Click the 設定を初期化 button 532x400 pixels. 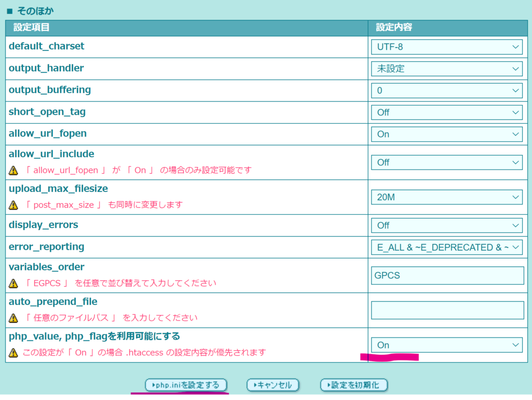(x=354, y=385)
